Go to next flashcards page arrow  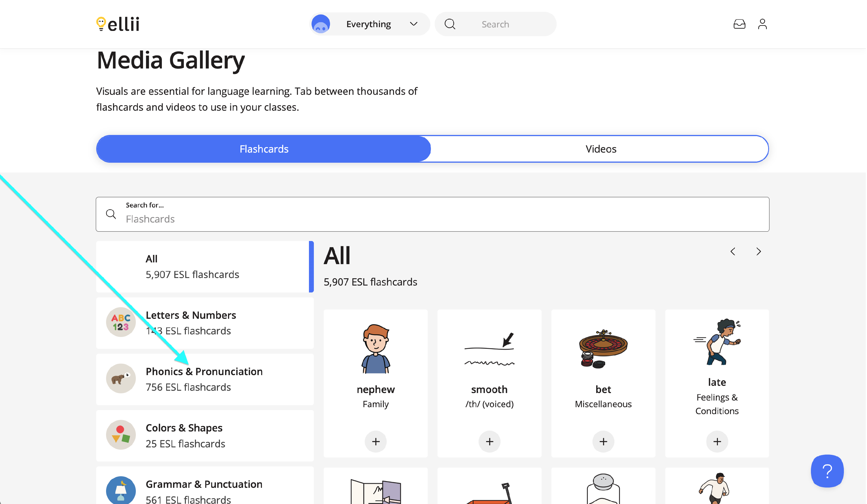(x=759, y=252)
